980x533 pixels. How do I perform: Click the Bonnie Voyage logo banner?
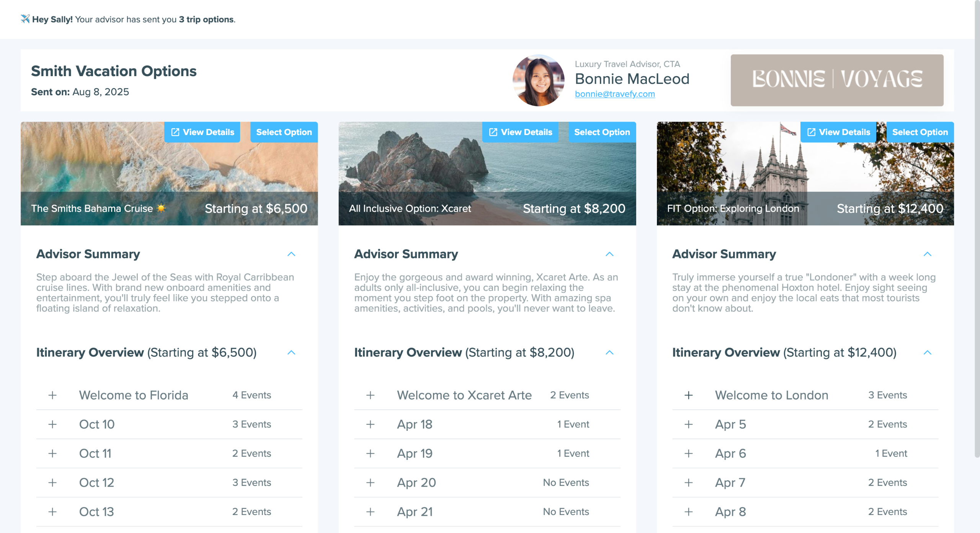pyautogui.click(x=837, y=80)
